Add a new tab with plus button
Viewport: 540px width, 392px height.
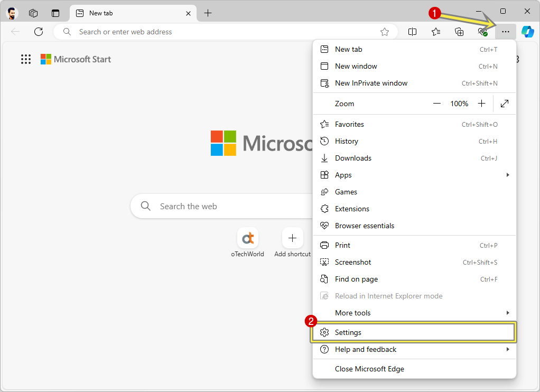[x=208, y=13]
